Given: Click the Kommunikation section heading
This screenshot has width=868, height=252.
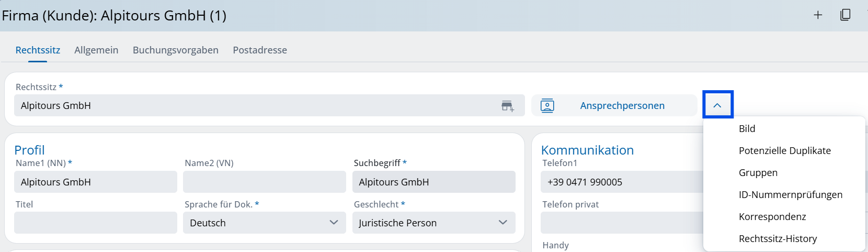Looking at the screenshot, I should pyautogui.click(x=587, y=150).
